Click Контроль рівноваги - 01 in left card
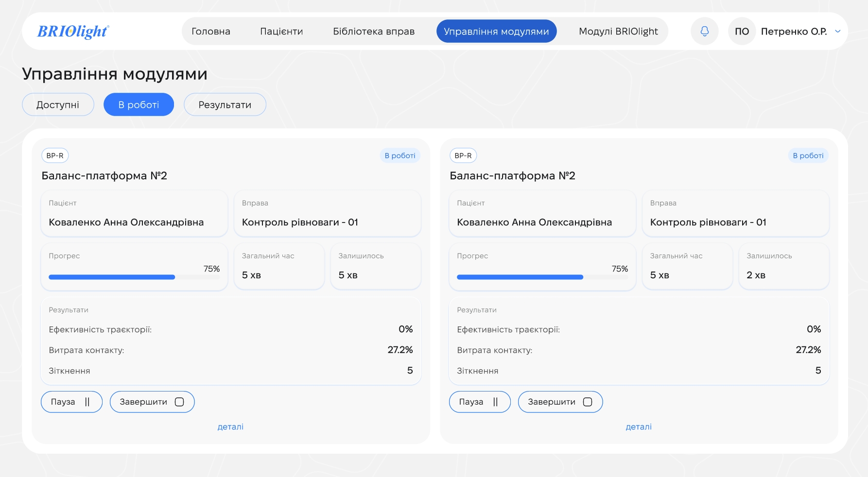The image size is (868, 477). [x=300, y=222]
